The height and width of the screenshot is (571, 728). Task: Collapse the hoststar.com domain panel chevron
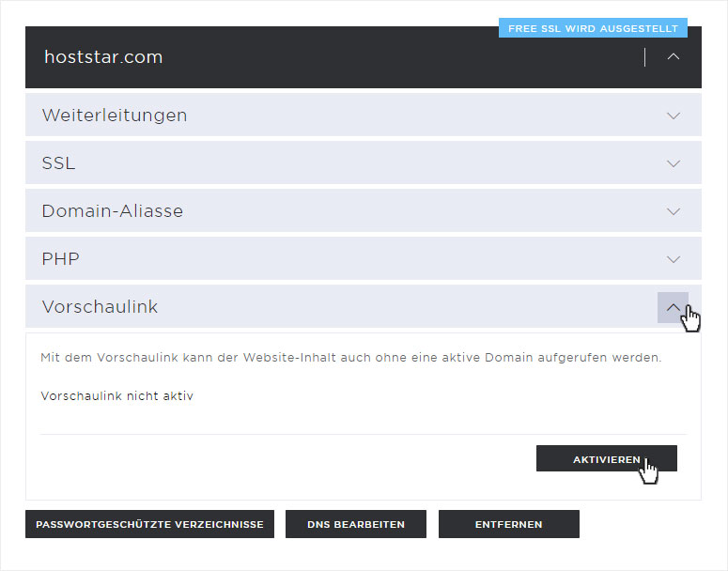[x=674, y=56]
